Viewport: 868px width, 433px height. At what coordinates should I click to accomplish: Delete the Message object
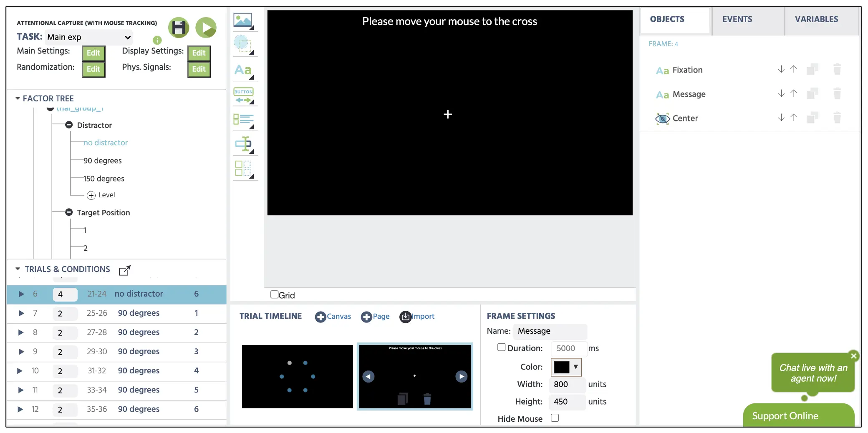[x=837, y=93]
